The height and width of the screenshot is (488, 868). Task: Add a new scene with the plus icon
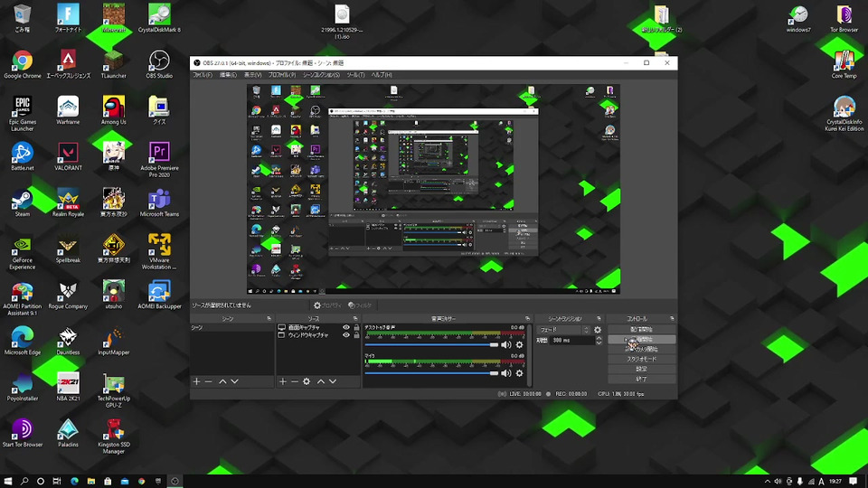pyautogui.click(x=196, y=381)
